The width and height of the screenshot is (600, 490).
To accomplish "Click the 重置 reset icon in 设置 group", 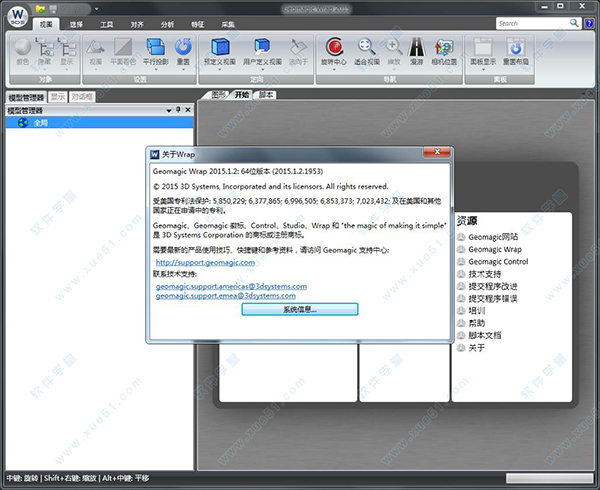I will click(183, 47).
